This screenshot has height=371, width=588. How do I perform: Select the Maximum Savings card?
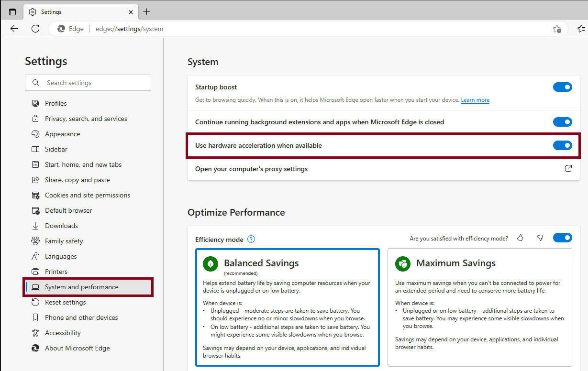click(480, 307)
